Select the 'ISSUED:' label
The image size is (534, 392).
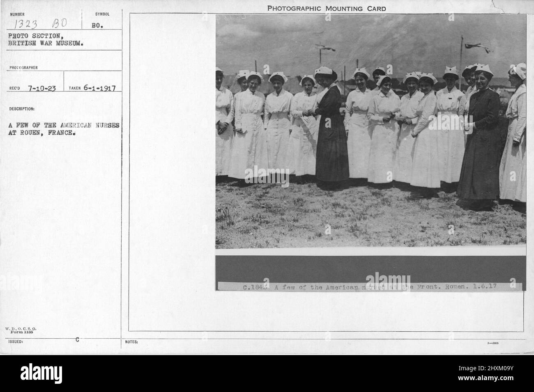16,341
